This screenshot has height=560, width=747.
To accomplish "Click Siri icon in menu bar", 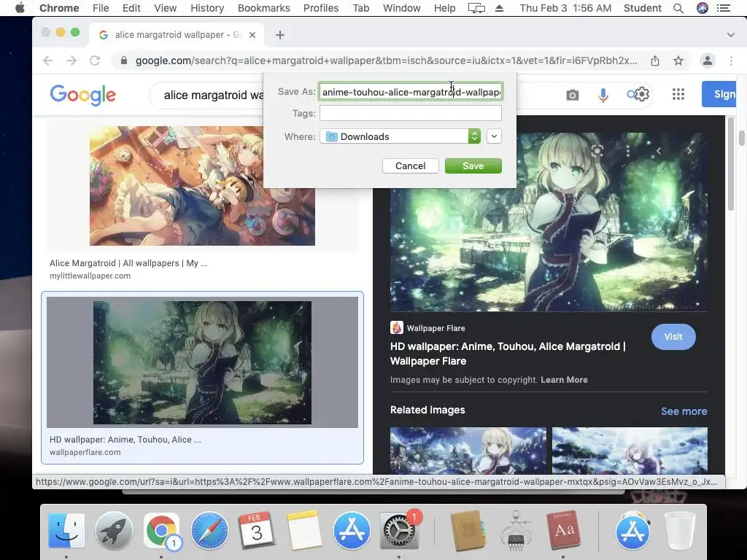I will (x=703, y=8).
